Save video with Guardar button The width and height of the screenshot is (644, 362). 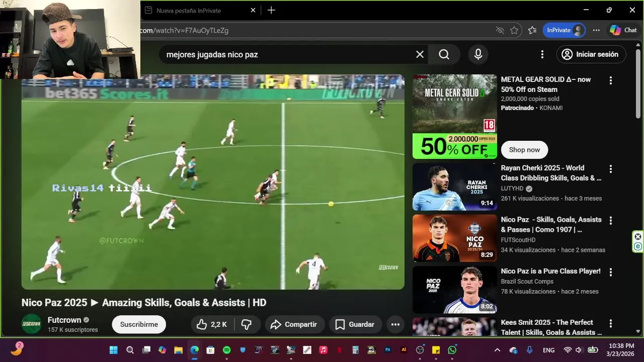(355, 324)
